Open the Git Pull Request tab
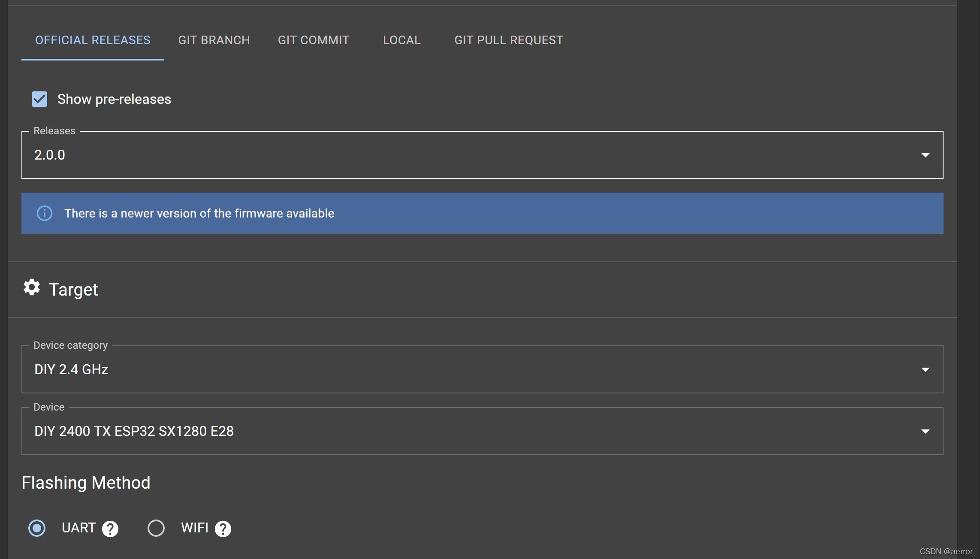The height and width of the screenshot is (559, 980). click(509, 40)
